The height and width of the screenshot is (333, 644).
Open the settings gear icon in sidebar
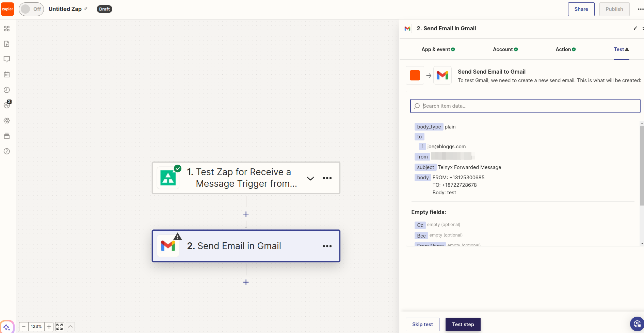(x=7, y=121)
